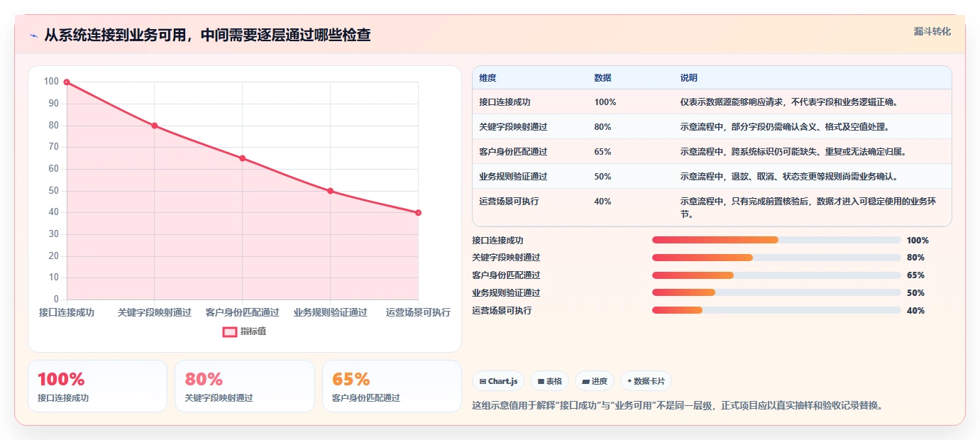Click the 表格 chip
This screenshot has width=980, height=440.
click(550, 381)
